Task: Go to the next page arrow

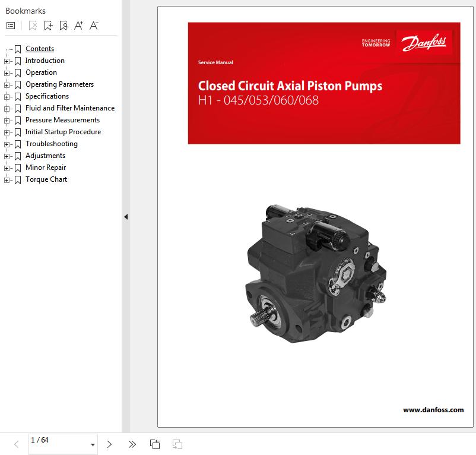Action: click(x=109, y=444)
